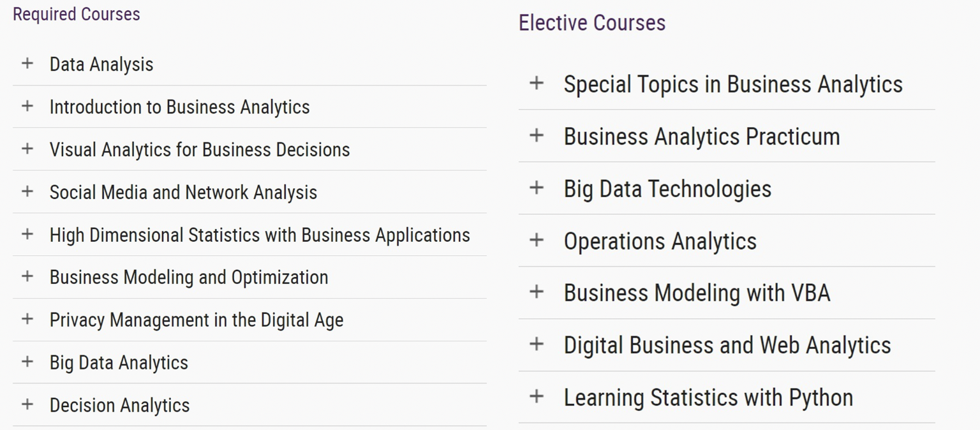The width and height of the screenshot is (980, 430).
Task: Expand the Data Analysis plus icon
Action: 27,63
